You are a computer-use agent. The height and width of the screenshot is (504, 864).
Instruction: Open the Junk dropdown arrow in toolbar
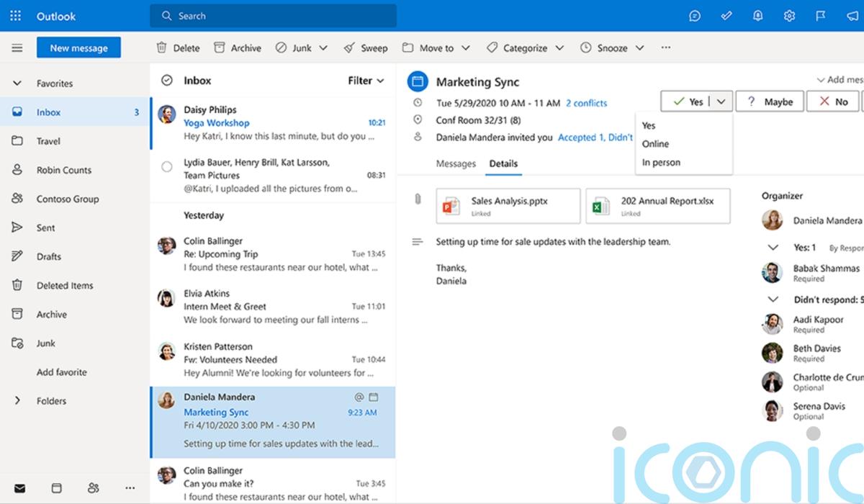[323, 48]
